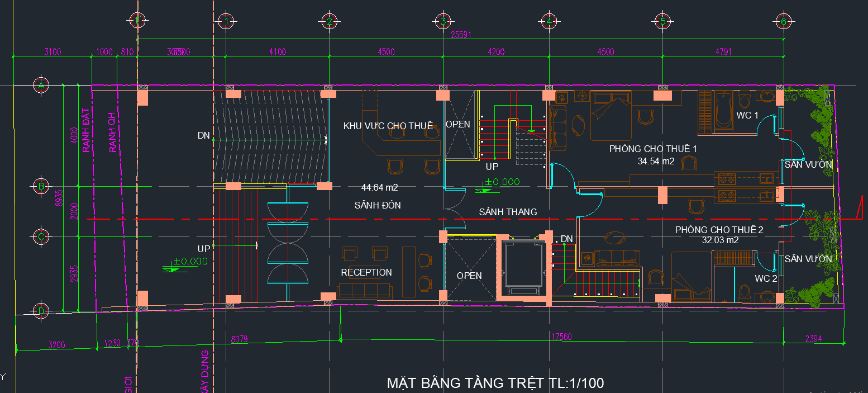Click grid axis bubble D

pos(41,310)
